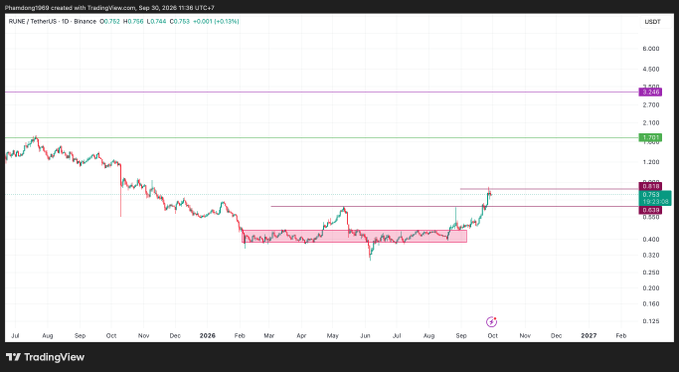The height and width of the screenshot is (372, 679).
Task: Select the green 1.701 price tag
Action: pos(650,138)
